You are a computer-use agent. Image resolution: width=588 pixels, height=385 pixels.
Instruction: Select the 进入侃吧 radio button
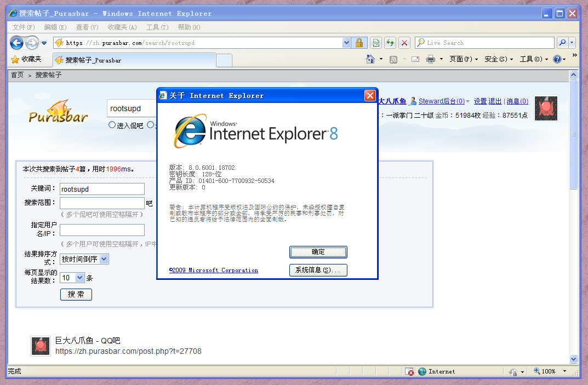pos(112,125)
